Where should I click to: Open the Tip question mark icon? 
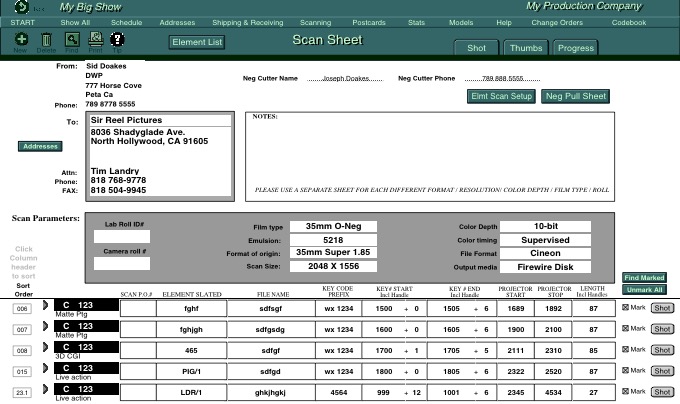click(118, 39)
